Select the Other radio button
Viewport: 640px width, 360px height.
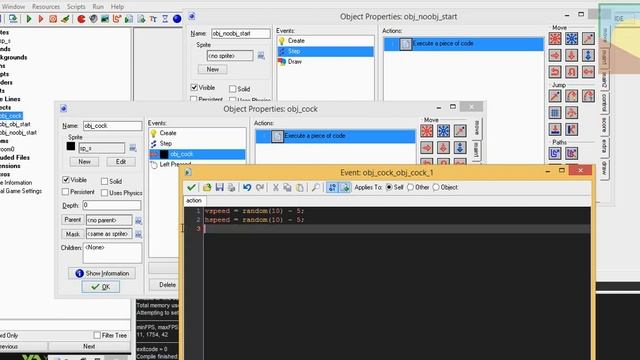pyautogui.click(x=410, y=187)
